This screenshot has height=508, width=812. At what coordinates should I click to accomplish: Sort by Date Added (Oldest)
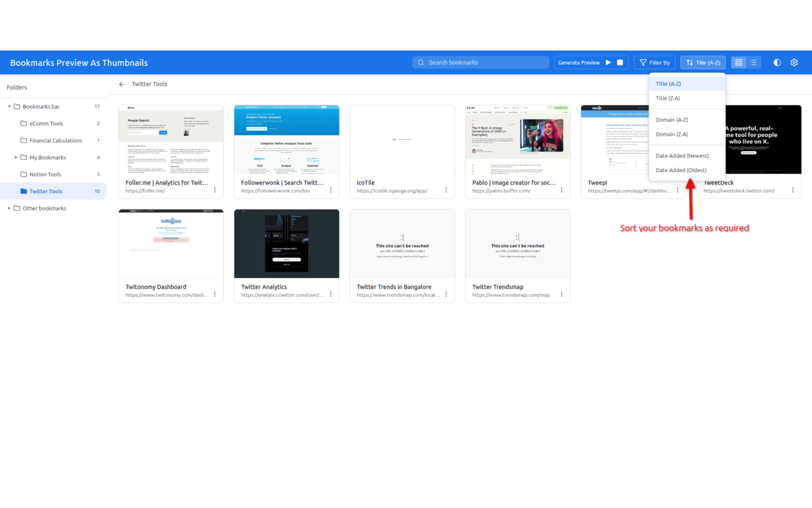point(687,170)
